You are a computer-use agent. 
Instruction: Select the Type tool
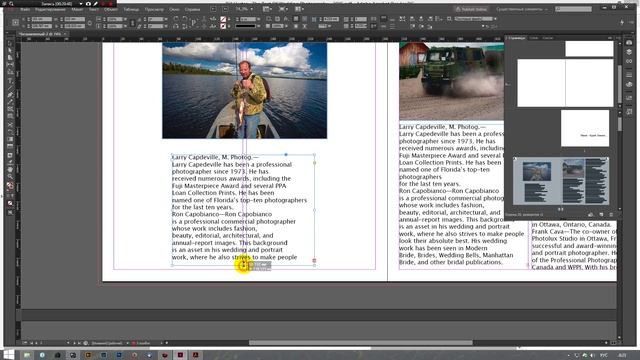(x=10, y=80)
